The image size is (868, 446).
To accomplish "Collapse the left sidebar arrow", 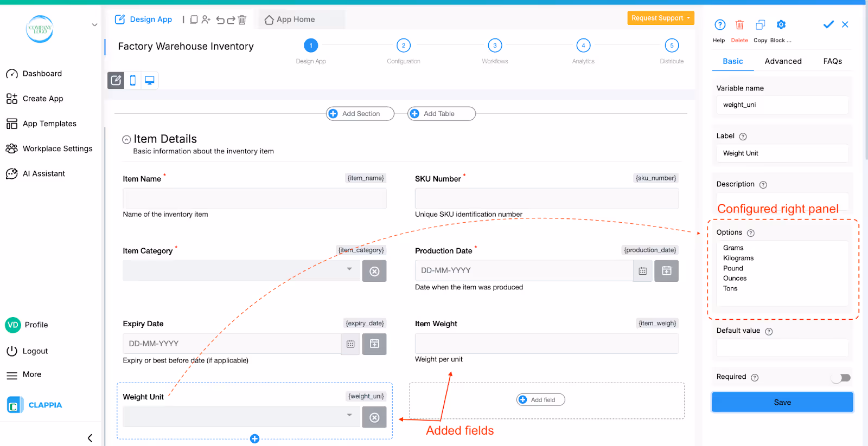I will (x=90, y=438).
